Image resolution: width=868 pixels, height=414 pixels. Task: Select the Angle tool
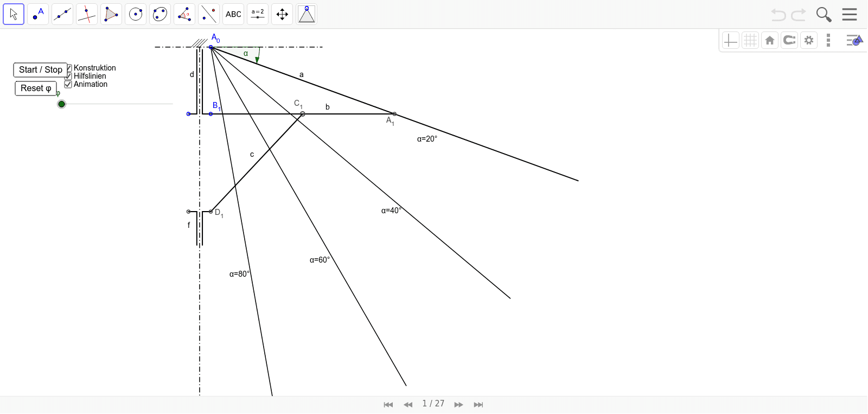pos(184,14)
